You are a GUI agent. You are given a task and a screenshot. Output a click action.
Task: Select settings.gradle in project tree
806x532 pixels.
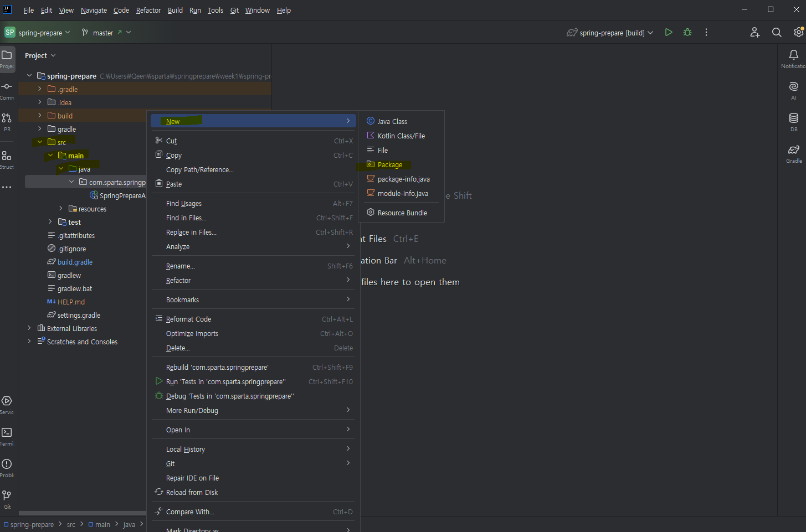pyautogui.click(x=79, y=315)
